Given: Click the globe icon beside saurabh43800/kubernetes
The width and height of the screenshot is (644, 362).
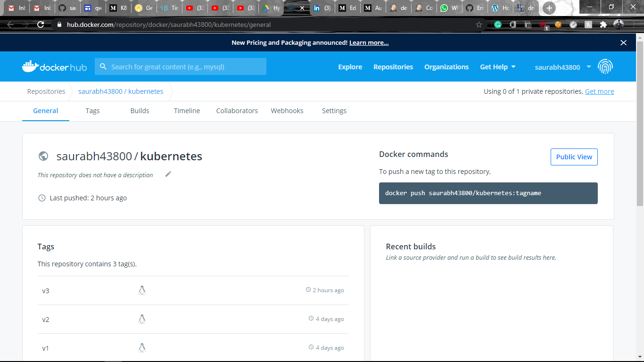Looking at the screenshot, I should 43,156.
